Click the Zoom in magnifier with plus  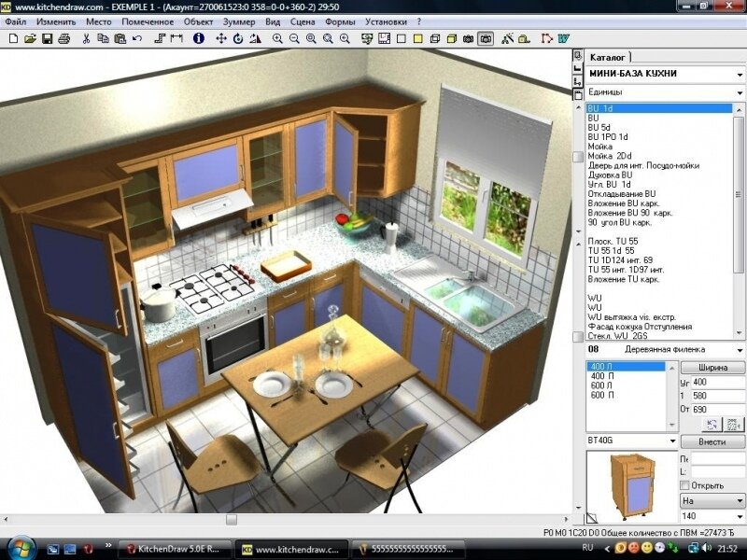(277, 39)
